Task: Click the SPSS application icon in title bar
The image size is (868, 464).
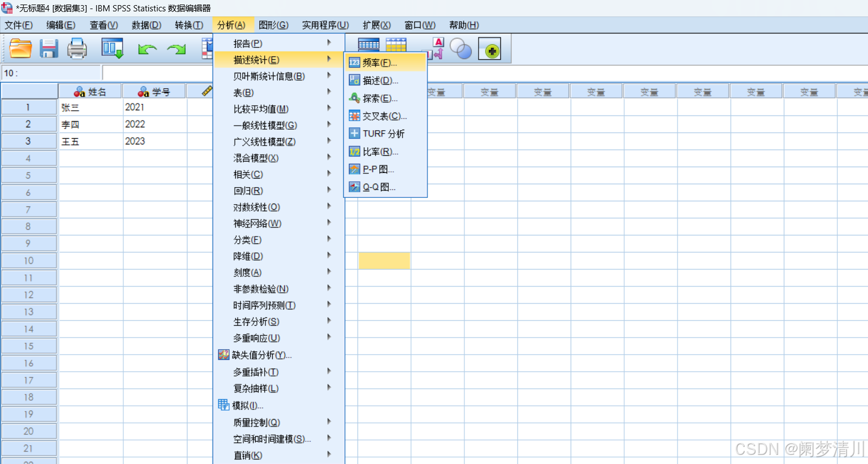Action: (x=7, y=8)
